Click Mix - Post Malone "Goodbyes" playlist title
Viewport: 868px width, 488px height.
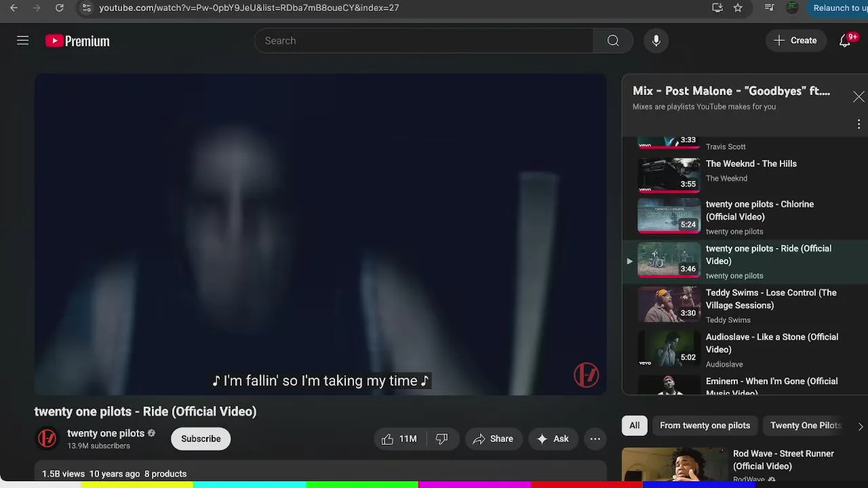731,91
